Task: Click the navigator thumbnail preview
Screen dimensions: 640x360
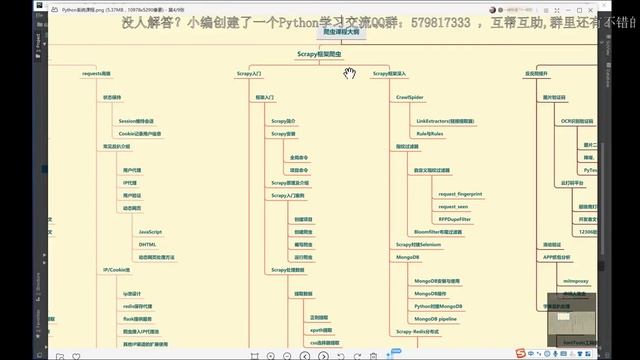Action: [571, 320]
